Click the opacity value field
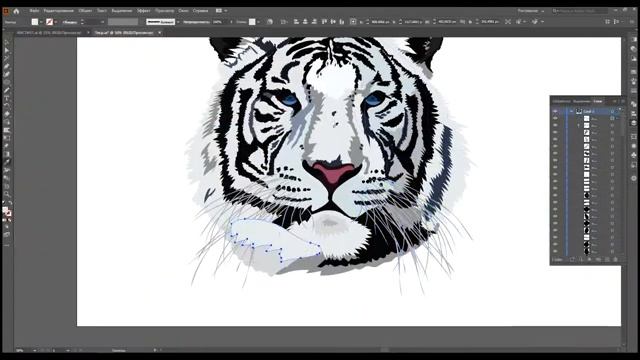 coord(219,22)
